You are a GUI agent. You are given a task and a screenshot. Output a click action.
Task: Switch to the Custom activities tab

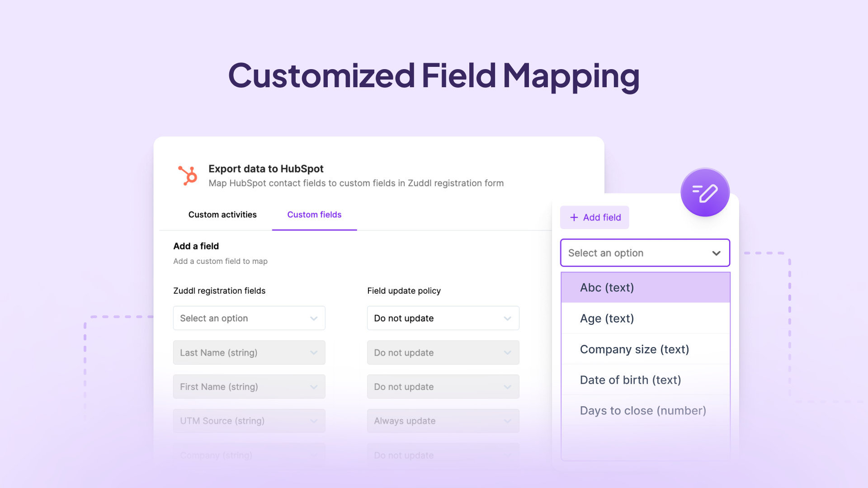pos(222,215)
